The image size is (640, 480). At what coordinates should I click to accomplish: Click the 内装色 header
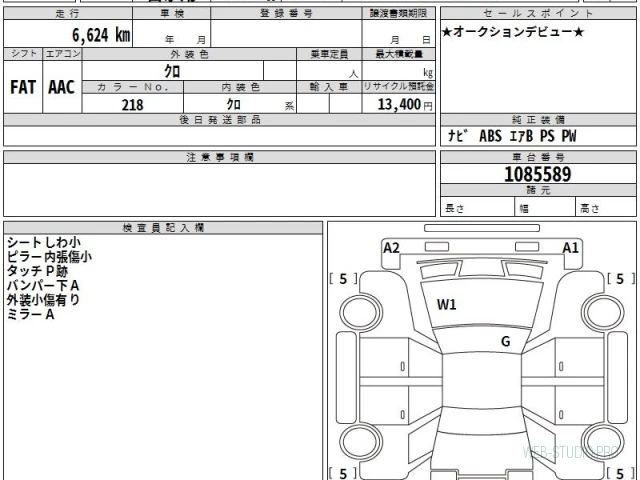pyautogui.click(x=240, y=87)
